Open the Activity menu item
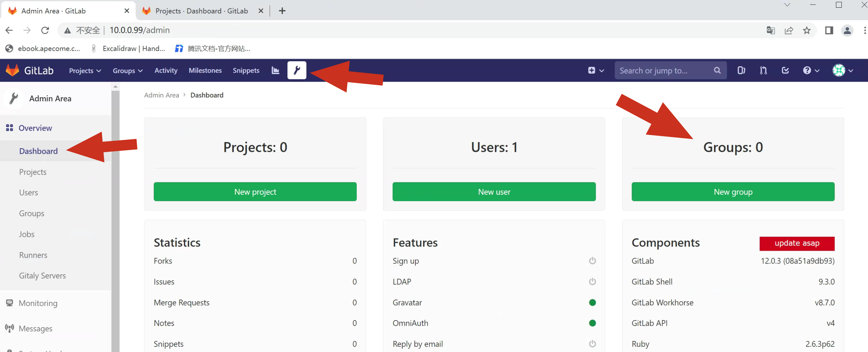 click(166, 70)
